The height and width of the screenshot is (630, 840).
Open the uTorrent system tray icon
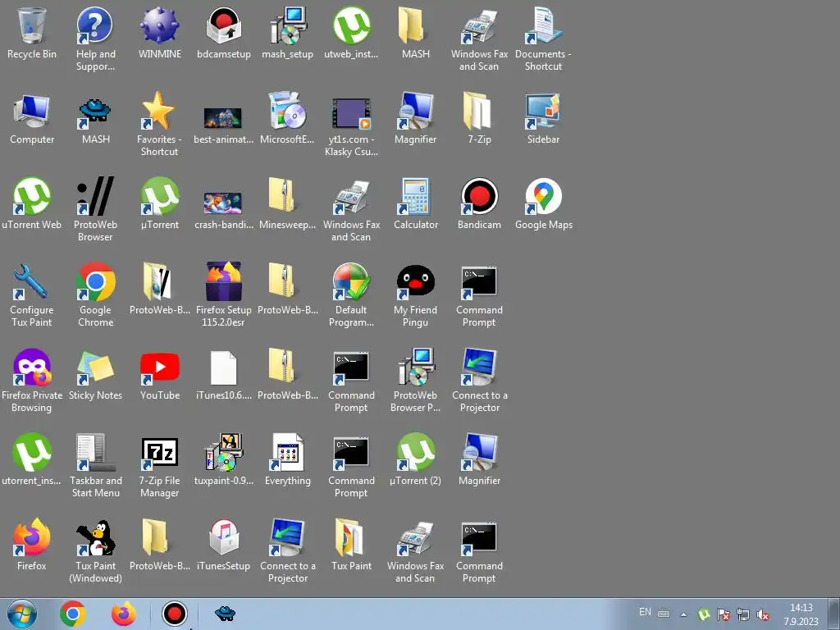click(704, 614)
